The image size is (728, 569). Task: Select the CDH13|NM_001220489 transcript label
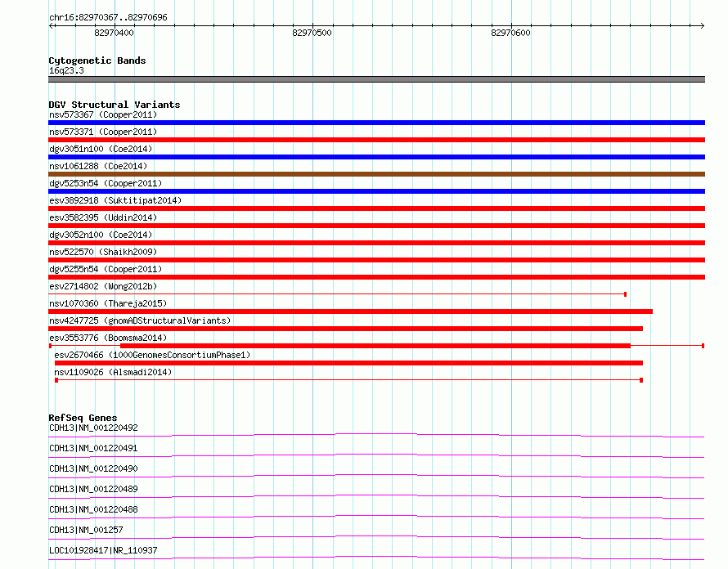93,489
